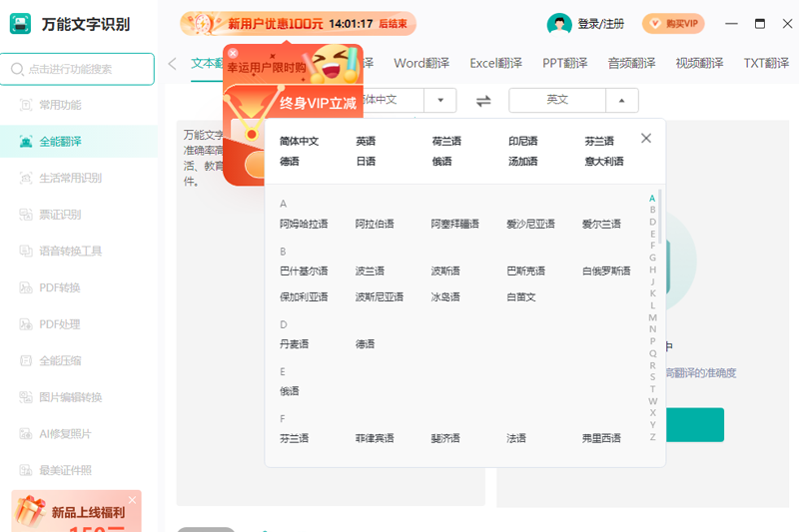Expand the source language dropdown arrow
Viewport: 799px width, 532px height.
[440, 100]
